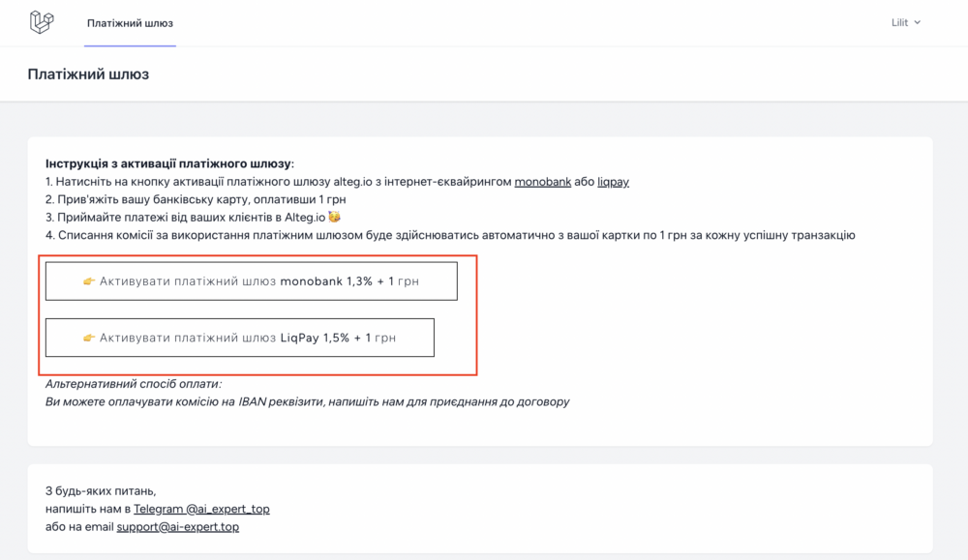Click step 2 about linking bank card

pyautogui.click(x=196, y=199)
